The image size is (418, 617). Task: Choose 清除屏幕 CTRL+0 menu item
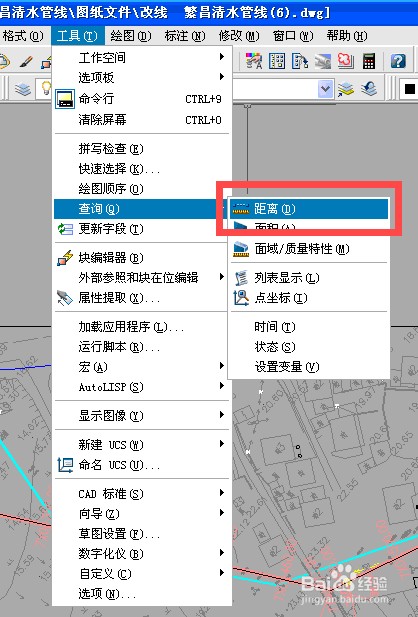tap(142, 119)
